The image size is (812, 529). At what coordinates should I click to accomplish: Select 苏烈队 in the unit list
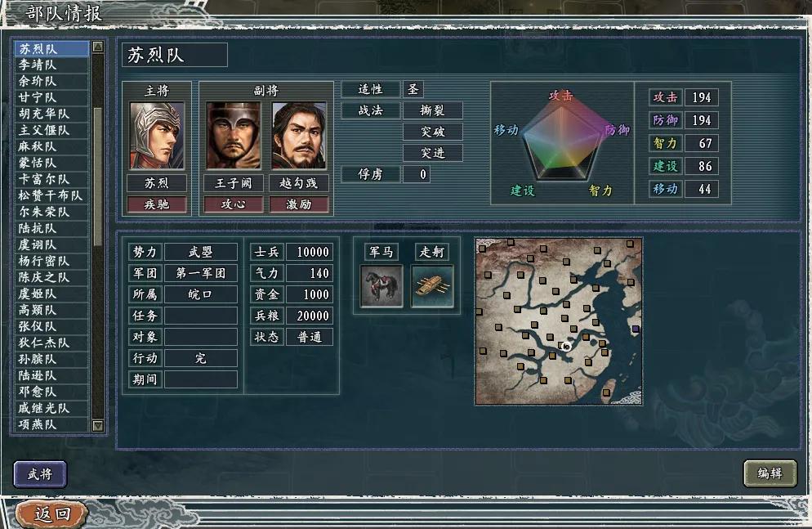pyautogui.click(x=51, y=49)
